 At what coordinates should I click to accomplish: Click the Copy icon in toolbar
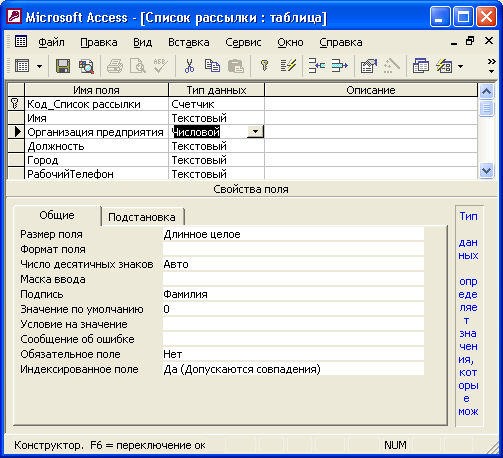[212, 66]
